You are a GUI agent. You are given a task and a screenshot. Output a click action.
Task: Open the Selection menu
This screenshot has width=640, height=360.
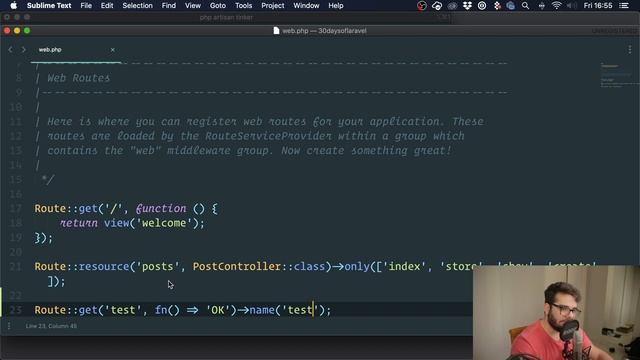(138, 6)
